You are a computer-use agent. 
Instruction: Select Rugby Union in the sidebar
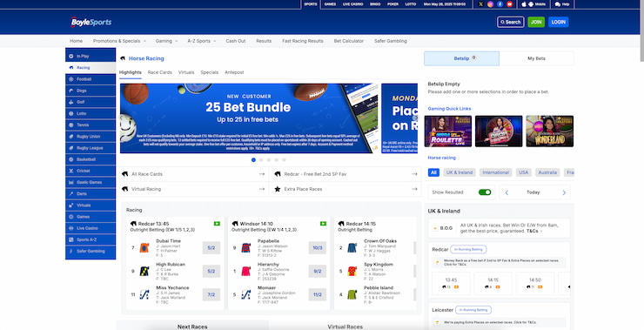click(x=91, y=137)
